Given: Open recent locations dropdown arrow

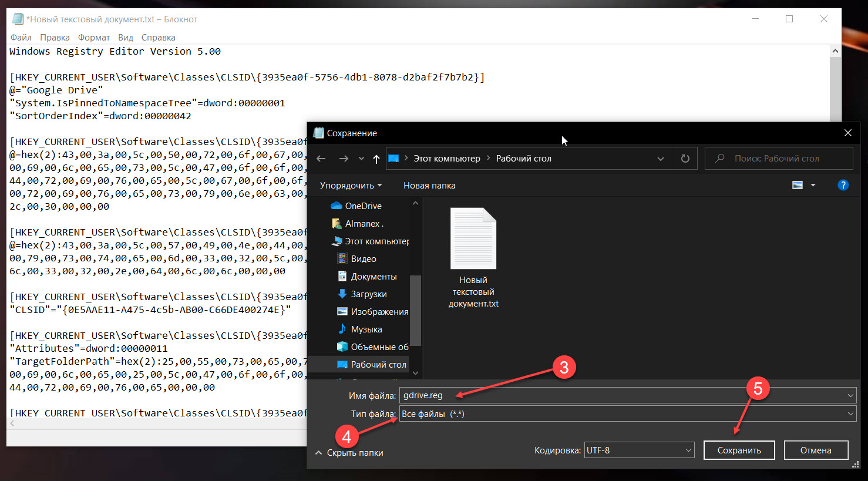Looking at the screenshot, I should tap(361, 159).
